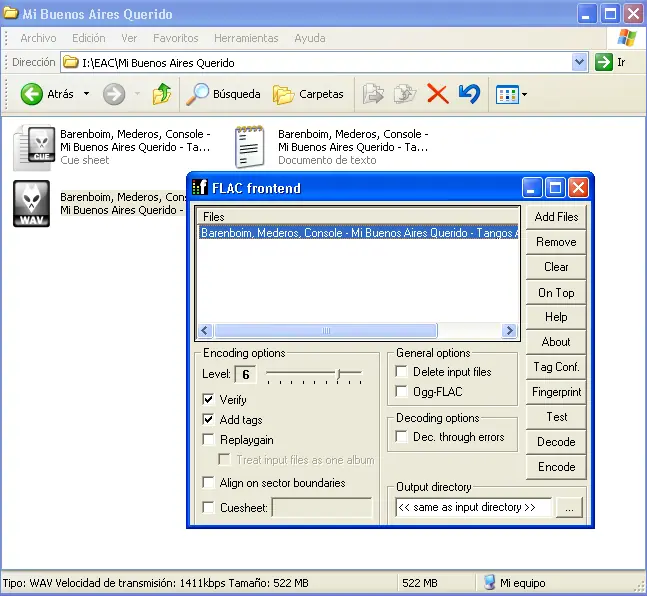
Task: Select the text document notepad icon
Action: pyautogui.click(x=249, y=147)
